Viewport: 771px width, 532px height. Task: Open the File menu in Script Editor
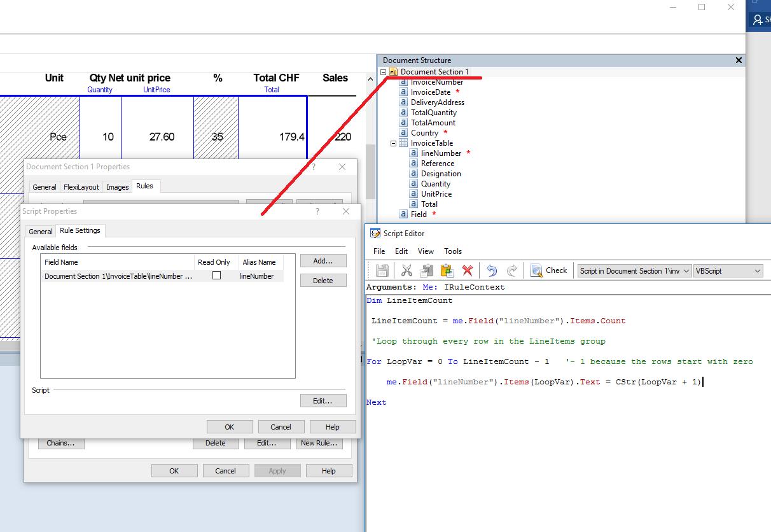coord(379,251)
